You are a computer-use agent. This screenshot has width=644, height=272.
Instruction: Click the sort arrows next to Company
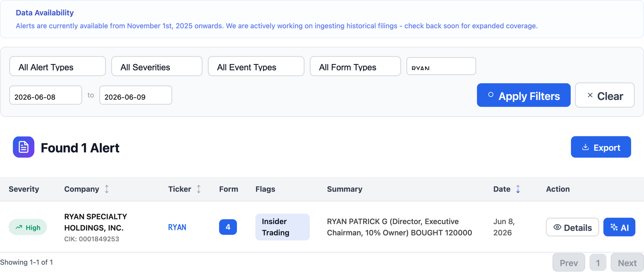[x=107, y=189]
